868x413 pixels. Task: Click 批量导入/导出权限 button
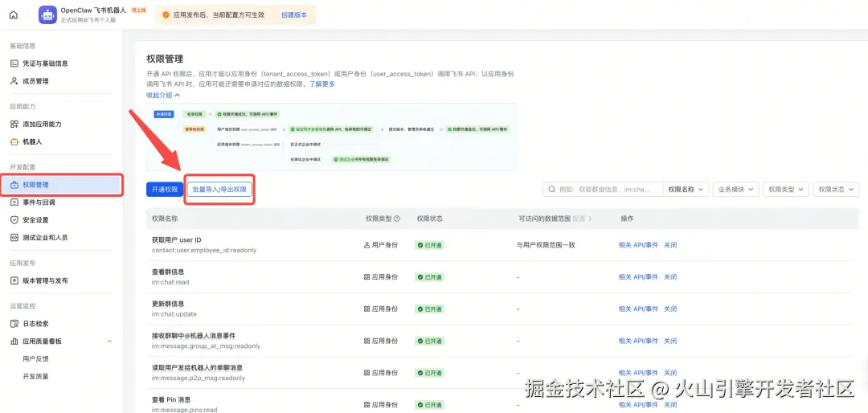219,190
